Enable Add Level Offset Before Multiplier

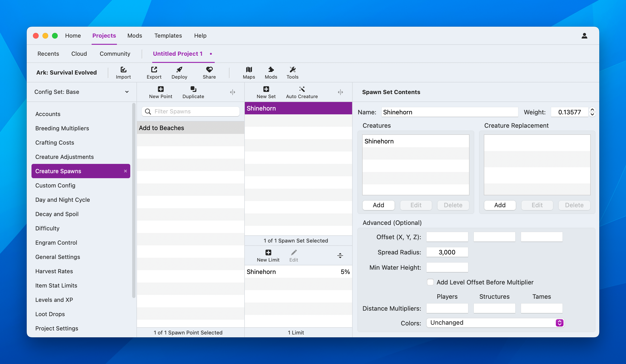(430, 282)
